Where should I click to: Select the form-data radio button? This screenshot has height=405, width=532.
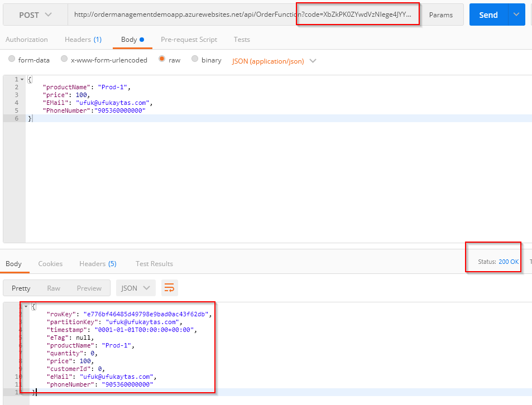[x=12, y=59]
